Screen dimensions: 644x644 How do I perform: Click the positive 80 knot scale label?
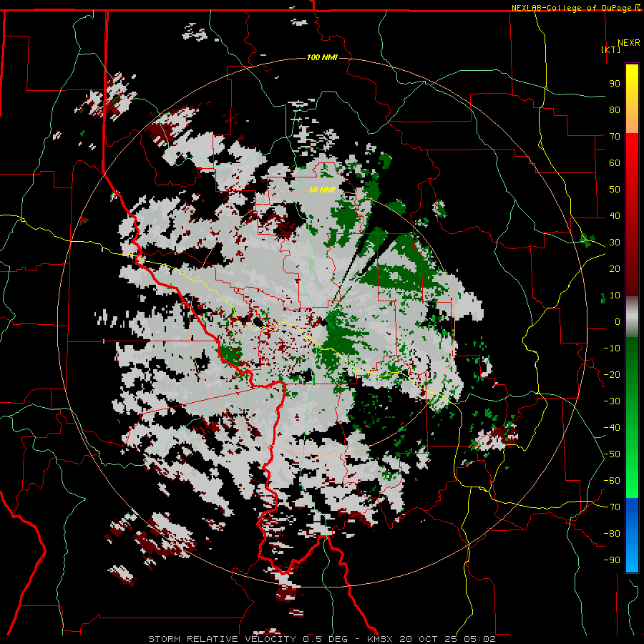(x=615, y=109)
